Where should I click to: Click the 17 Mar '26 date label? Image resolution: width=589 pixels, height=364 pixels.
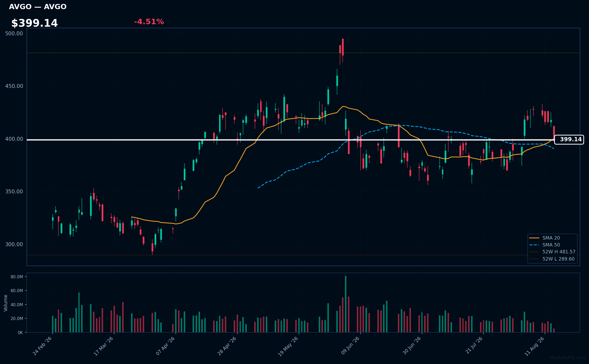coord(103,346)
